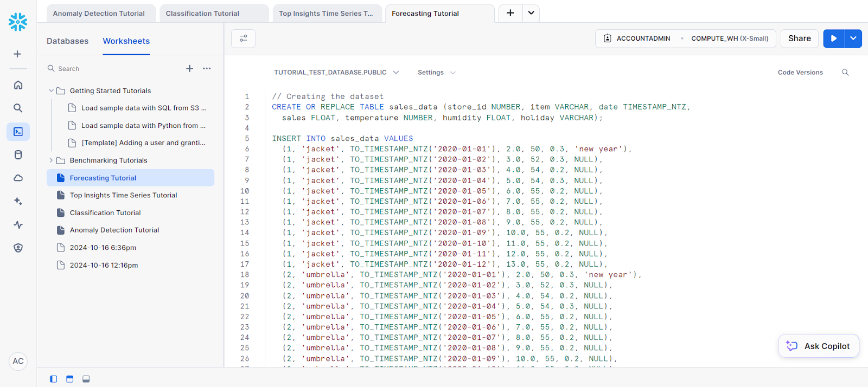Open the Admin shield icon

tap(18, 248)
